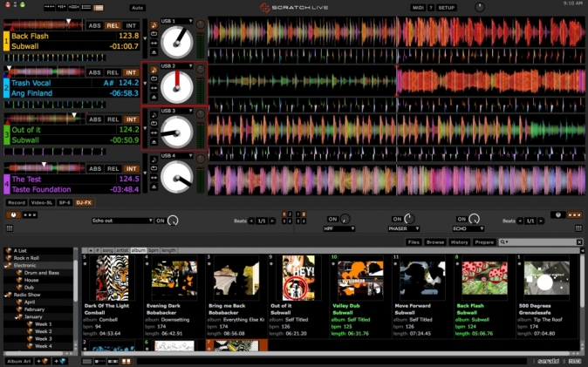Screen dimensions: 588x367
Task: Toggle Echo out effect ON button
Action: click(161, 221)
